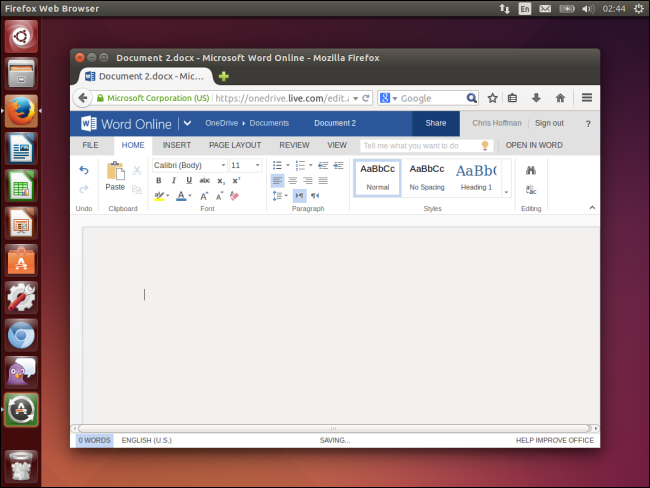This screenshot has height=488, width=650.
Task: Expand the Styles gallery
Action: tap(506, 192)
